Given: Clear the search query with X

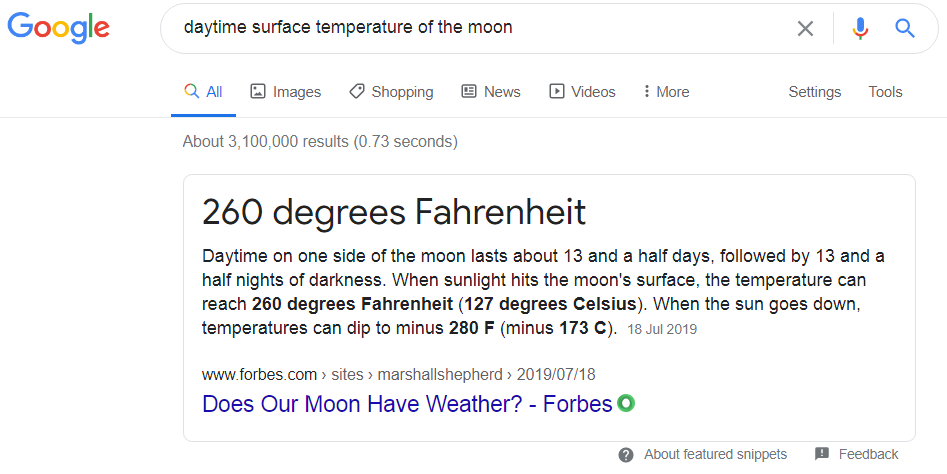Looking at the screenshot, I should pyautogui.click(x=805, y=28).
